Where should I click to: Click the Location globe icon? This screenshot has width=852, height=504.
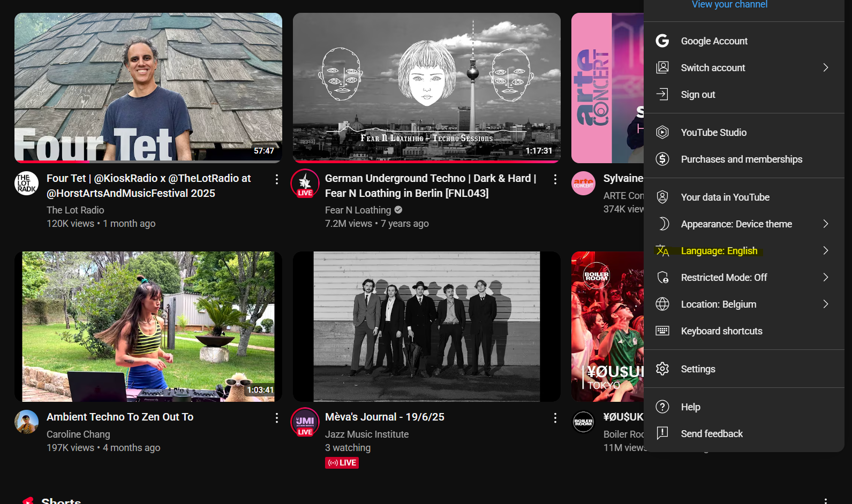[662, 304]
